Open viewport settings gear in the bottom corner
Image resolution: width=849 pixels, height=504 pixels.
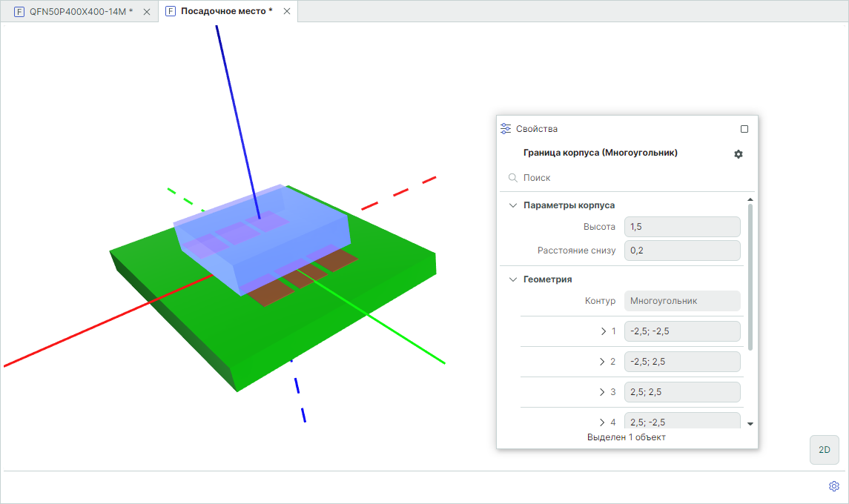833,486
